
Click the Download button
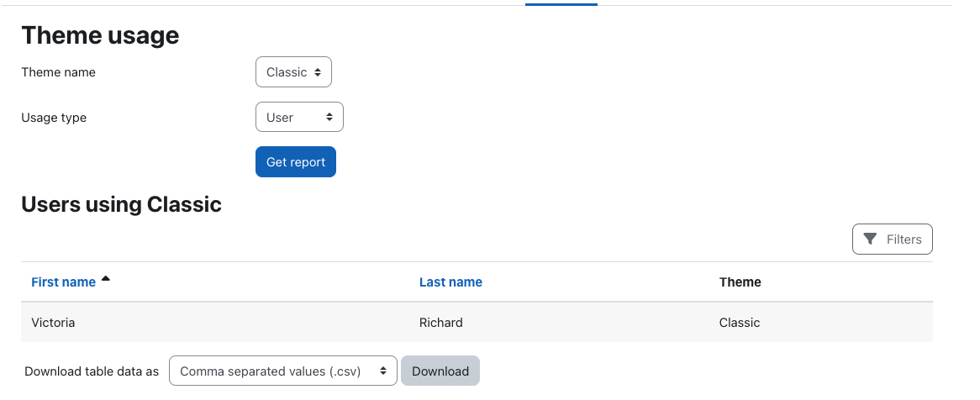click(x=440, y=371)
